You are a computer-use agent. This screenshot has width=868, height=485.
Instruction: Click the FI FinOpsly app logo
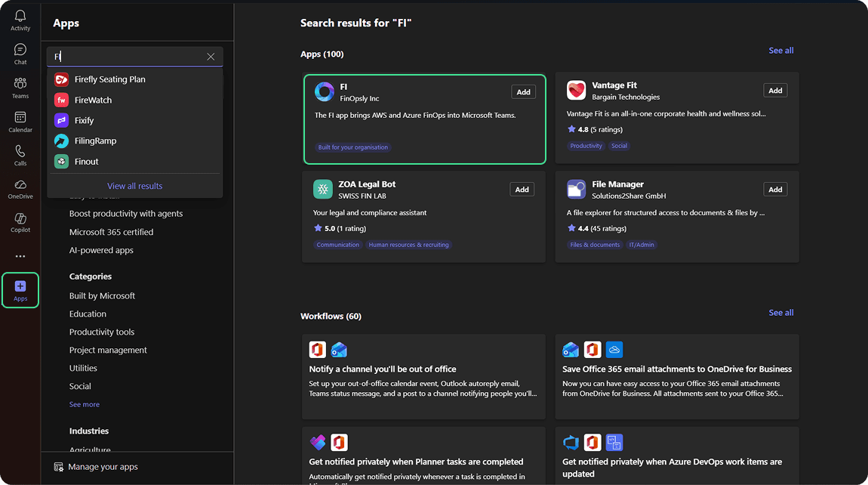(x=325, y=92)
